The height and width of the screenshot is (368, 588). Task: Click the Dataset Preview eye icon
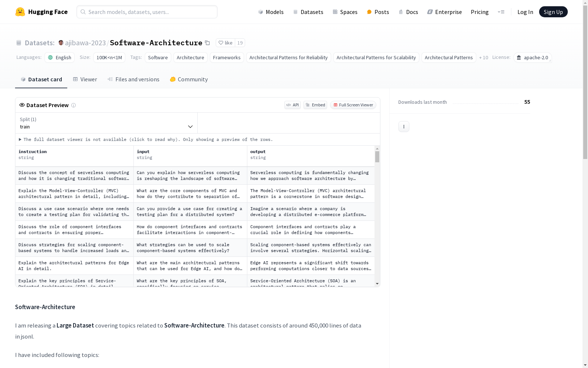point(22,105)
